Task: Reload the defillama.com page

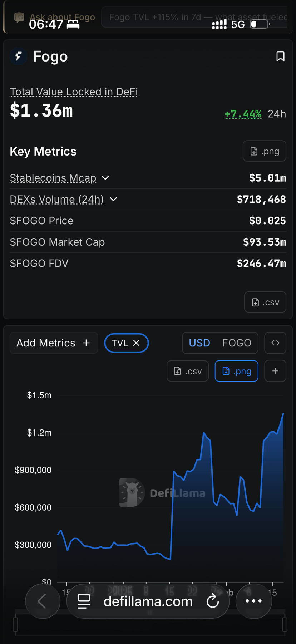Action: [213, 601]
